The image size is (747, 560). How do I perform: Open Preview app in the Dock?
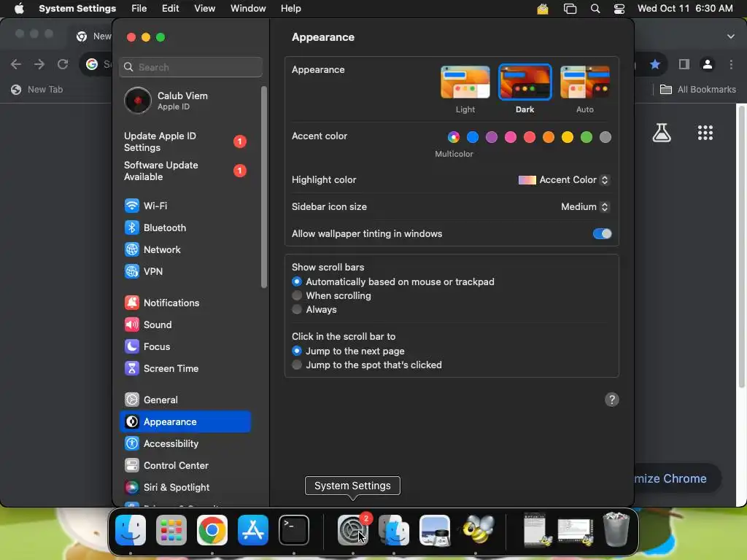435,530
